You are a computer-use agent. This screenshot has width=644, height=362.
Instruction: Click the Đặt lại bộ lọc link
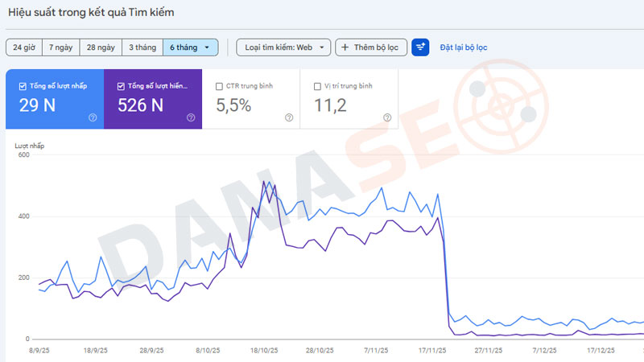pyautogui.click(x=463, y=47)
